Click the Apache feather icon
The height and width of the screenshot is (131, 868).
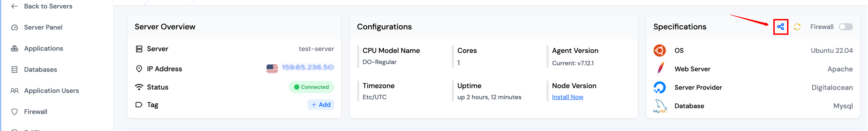click(660, 69)
